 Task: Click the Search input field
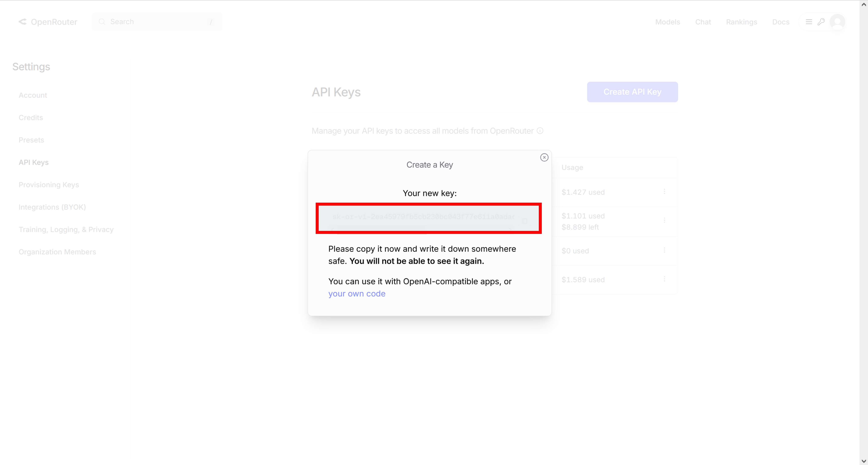coord(157,22)
